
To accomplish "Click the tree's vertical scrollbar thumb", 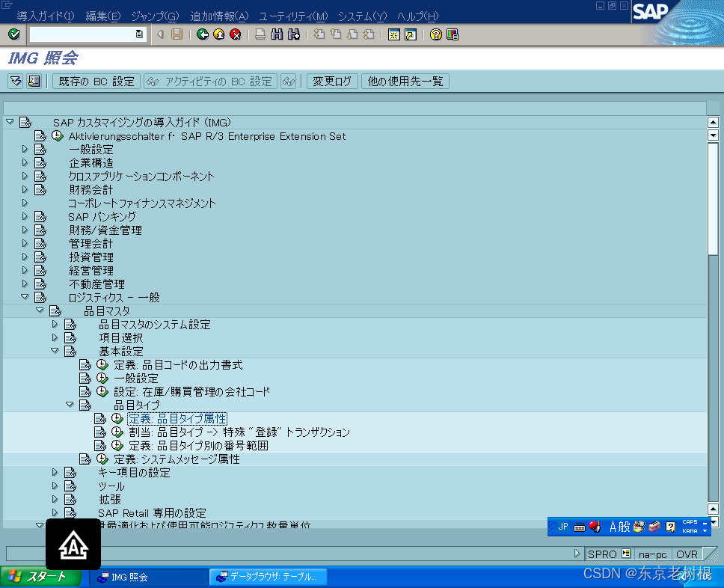I will point(713,198).
